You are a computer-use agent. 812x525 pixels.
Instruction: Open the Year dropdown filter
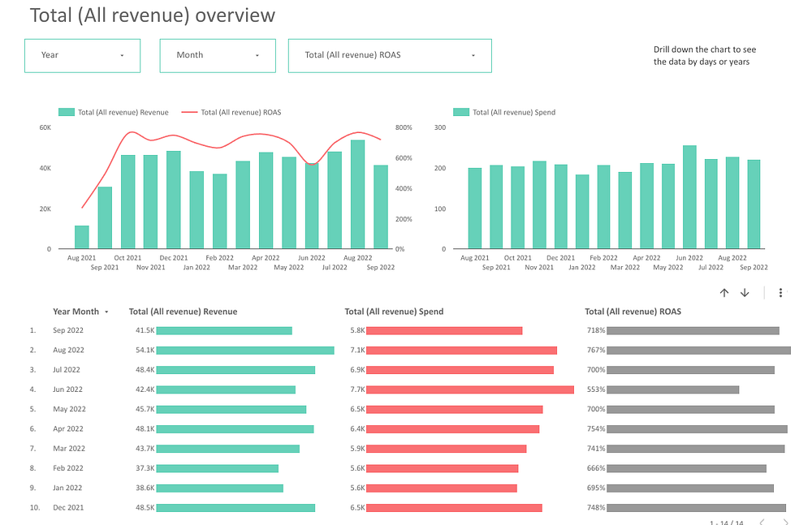[82, 55]
